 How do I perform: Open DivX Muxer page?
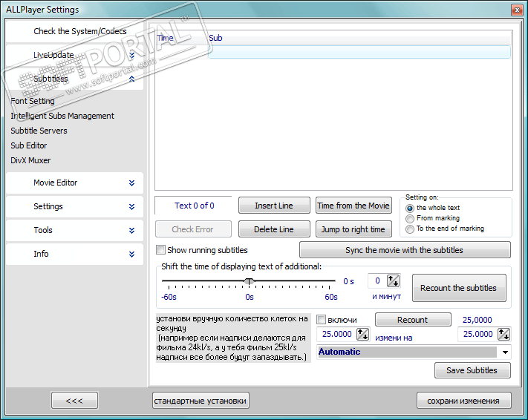(x=30, y=160)
